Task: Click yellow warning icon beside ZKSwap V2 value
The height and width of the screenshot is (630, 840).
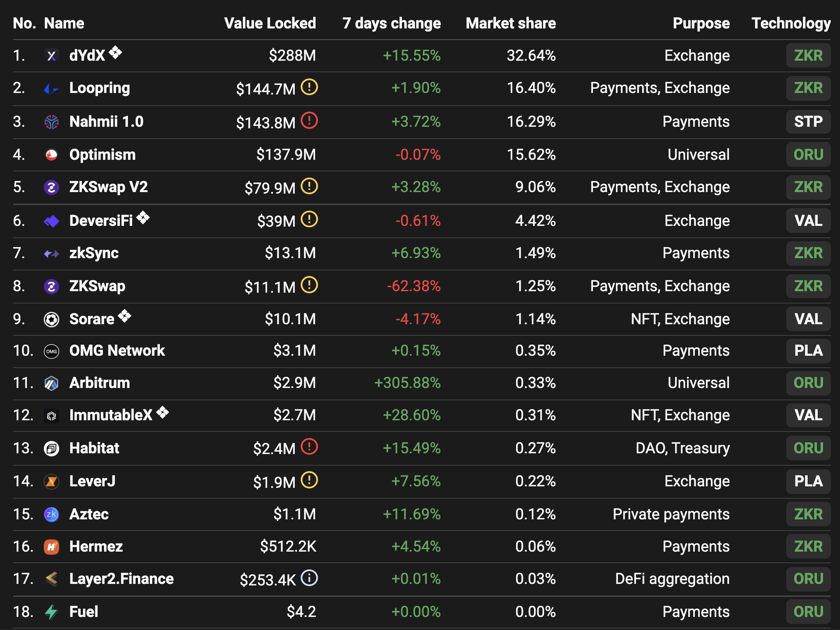Action: [309, 186]
